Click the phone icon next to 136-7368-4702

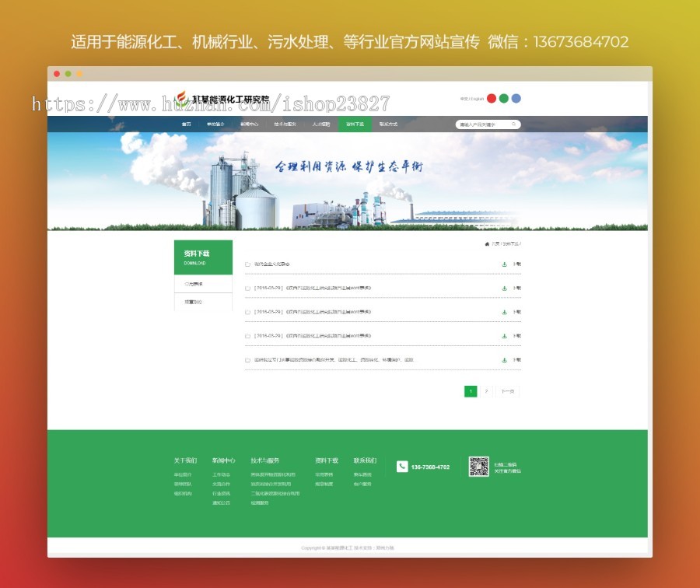pyautogui.click(x=402, y=467)
